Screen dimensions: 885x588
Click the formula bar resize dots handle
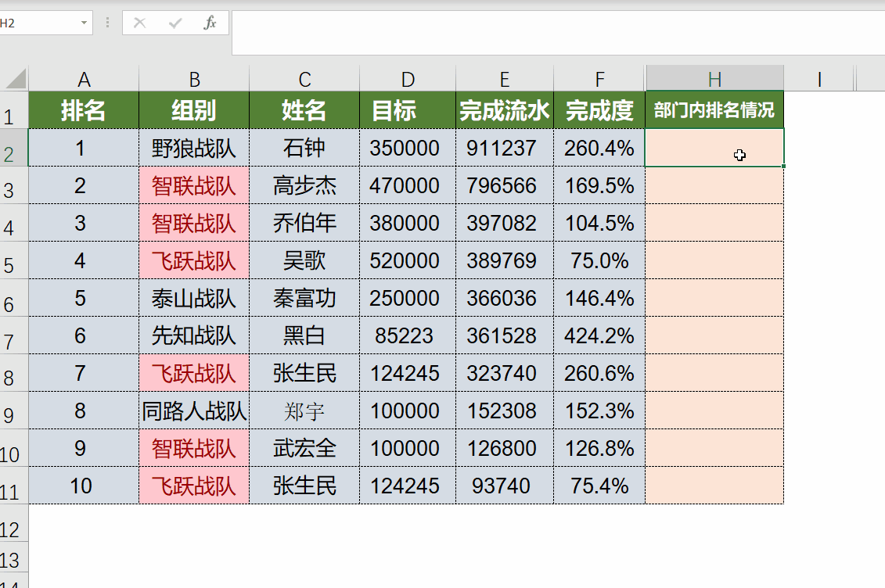107,23
